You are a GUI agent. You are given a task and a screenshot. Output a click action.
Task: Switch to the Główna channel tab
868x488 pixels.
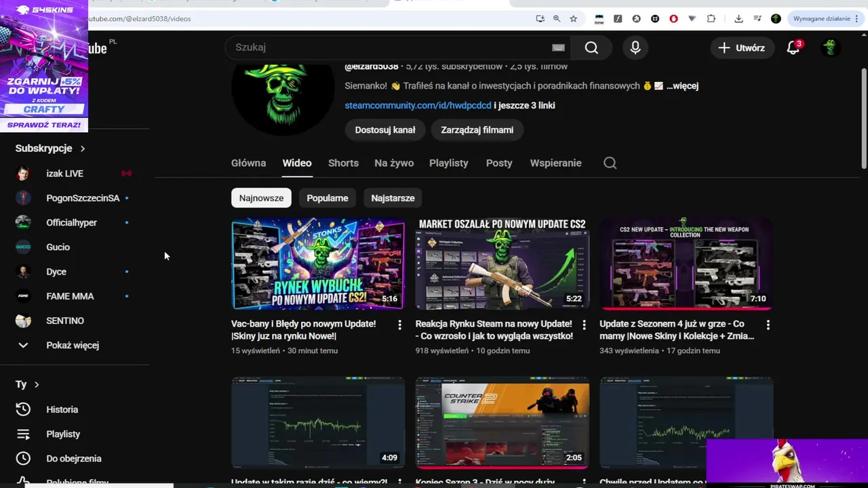248,163
